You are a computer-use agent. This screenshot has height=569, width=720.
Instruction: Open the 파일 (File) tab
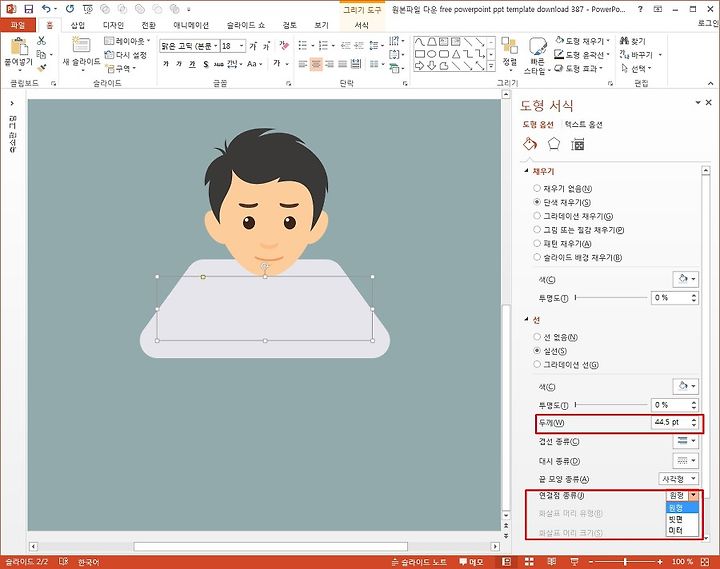click(x=17, y=25)
